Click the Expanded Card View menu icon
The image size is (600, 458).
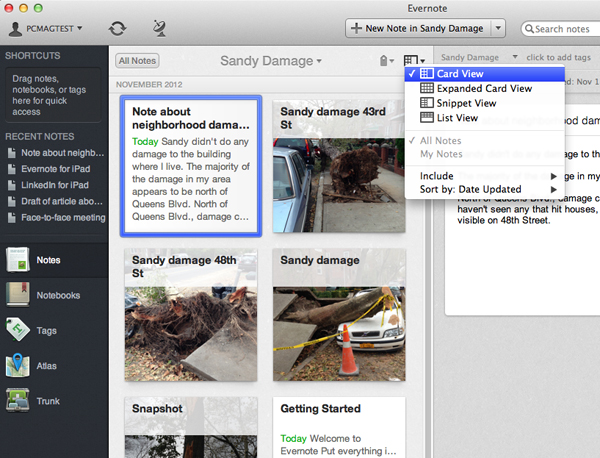coord(427,88)
